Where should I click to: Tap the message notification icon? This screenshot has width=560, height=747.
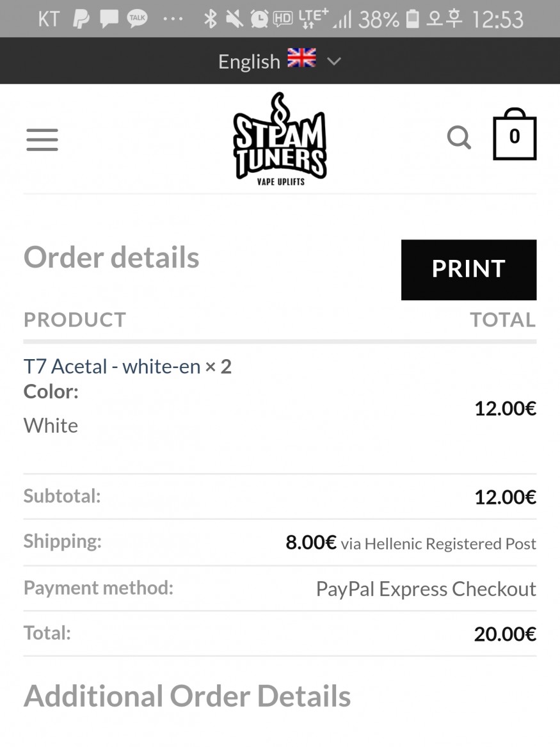pyautogui.click(x=109, y=19)
